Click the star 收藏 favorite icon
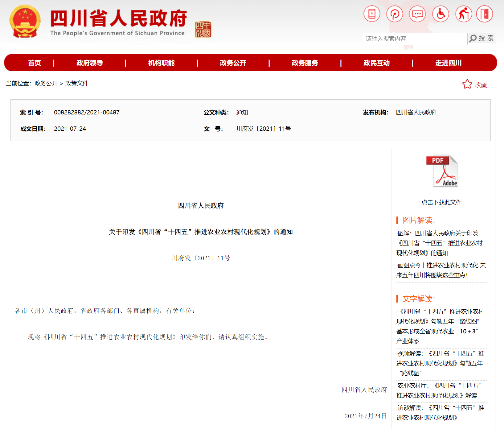 tap(467, 84)
